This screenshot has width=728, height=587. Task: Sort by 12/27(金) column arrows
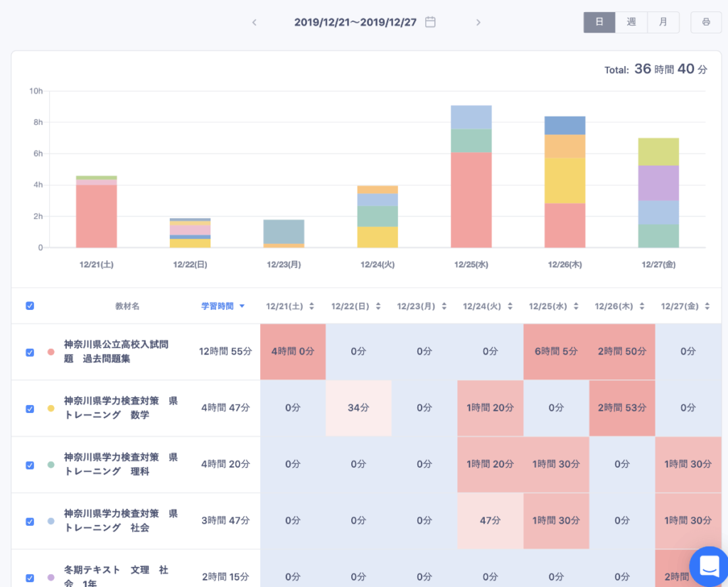(x=707, y=306)
